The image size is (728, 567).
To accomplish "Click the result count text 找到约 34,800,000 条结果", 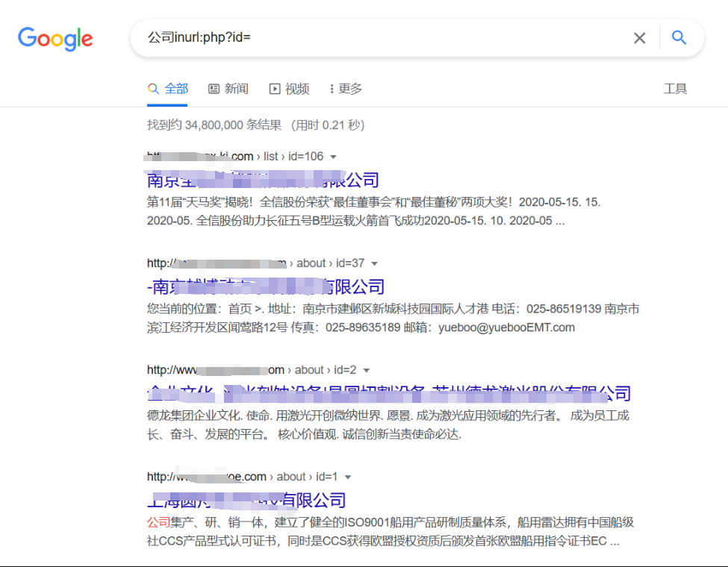I will pos(214,125).
